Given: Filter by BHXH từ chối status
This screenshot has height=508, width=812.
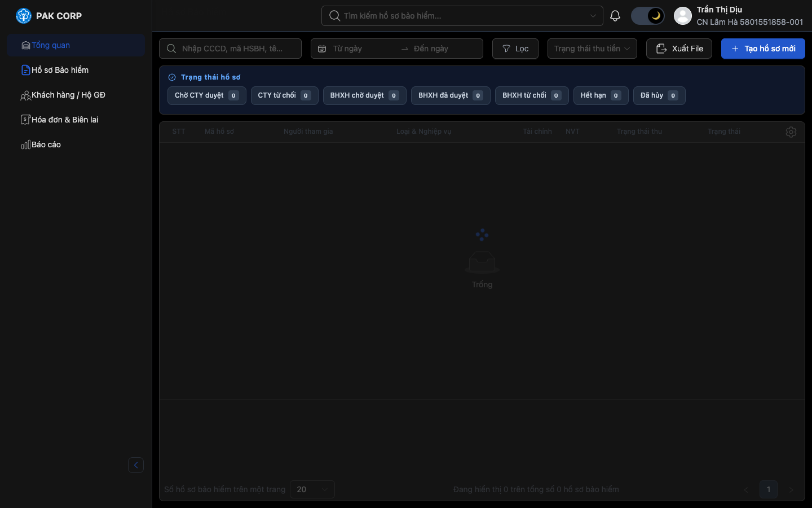Looking at the screenshot, I should (x=532, y=95).
